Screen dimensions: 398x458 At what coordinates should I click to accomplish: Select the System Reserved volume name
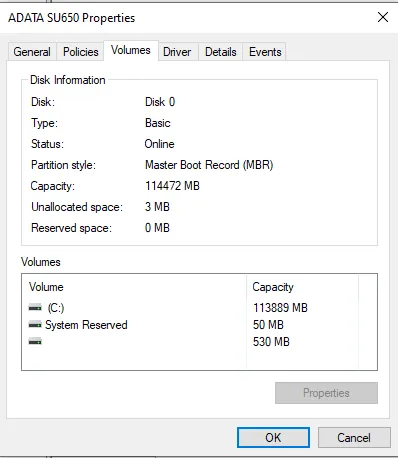[86, 325]
